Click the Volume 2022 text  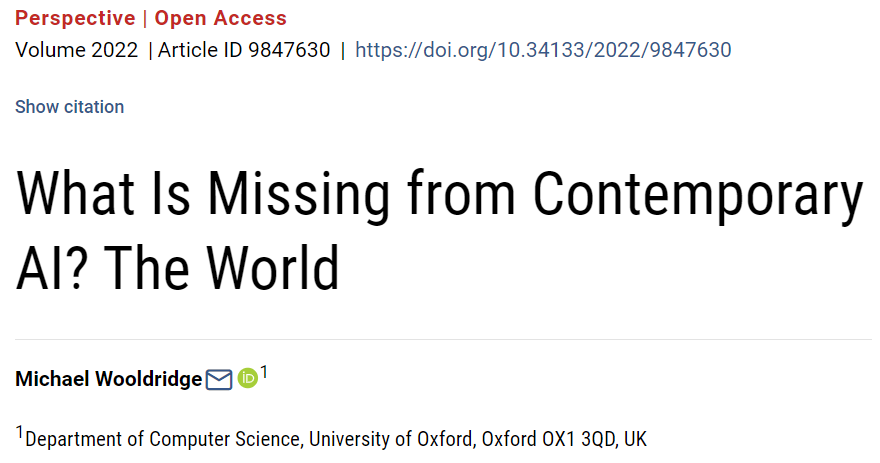(77, 50)
